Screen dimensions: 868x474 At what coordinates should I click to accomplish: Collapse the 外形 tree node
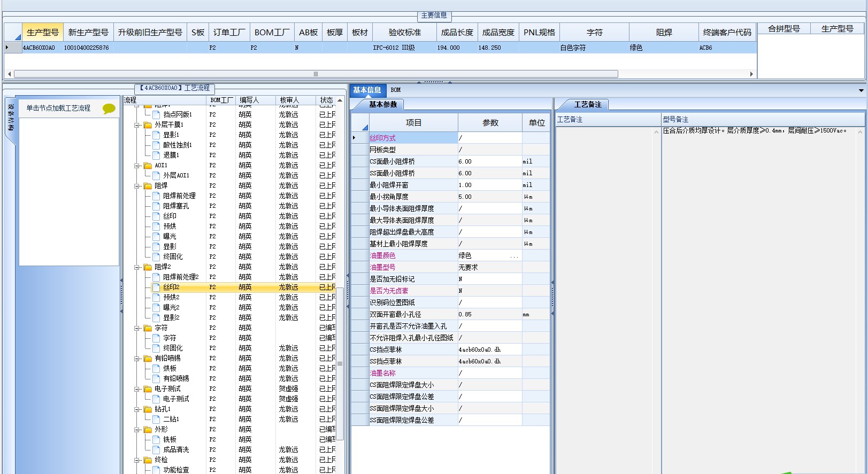coord(137,429)
